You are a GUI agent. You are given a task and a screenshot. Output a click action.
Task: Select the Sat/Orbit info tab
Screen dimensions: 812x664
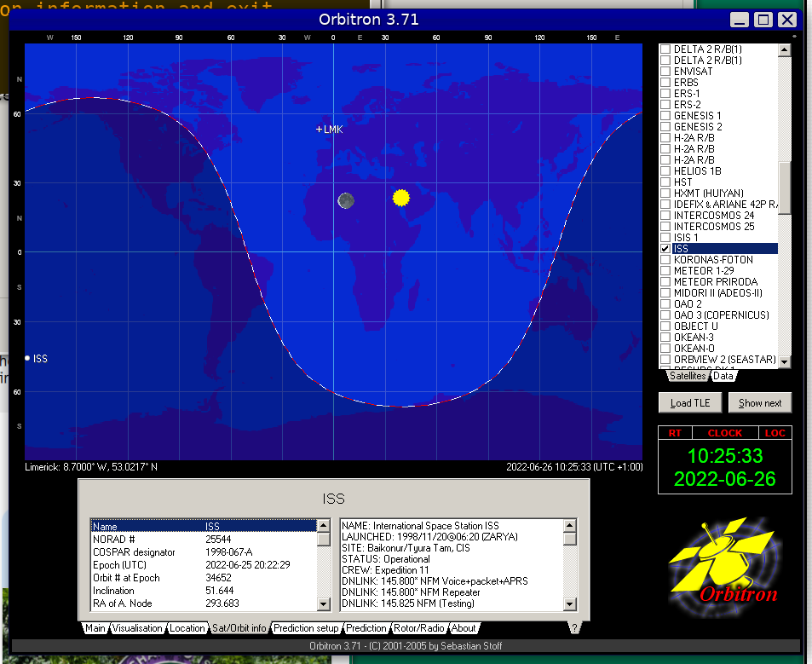[239, 627]
